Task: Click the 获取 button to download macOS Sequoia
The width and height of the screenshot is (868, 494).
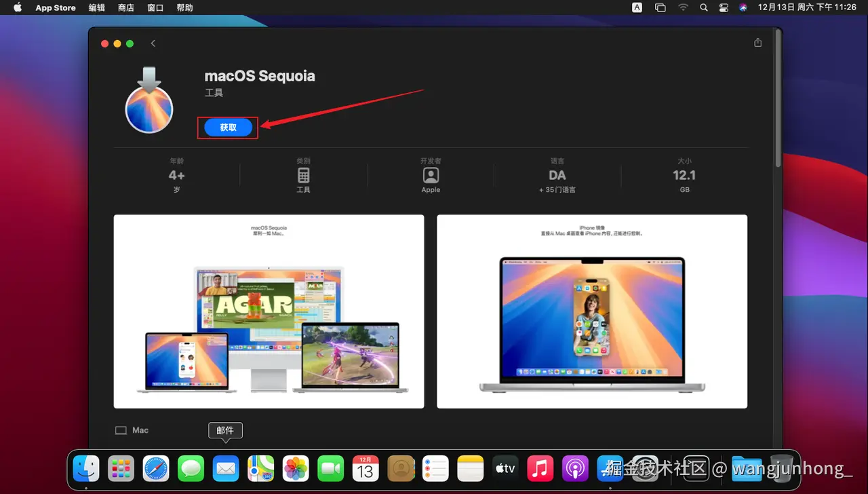Action: (x=228, y=127)
